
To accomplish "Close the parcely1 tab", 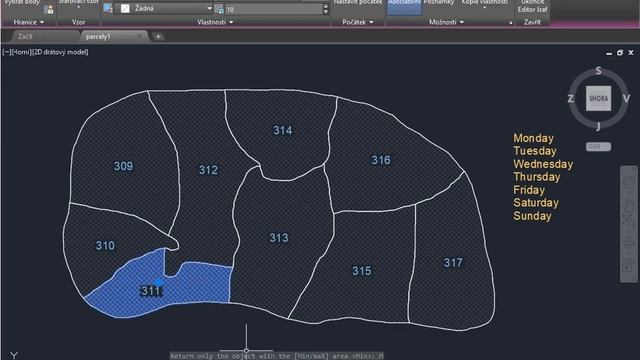I will (140, 36).
